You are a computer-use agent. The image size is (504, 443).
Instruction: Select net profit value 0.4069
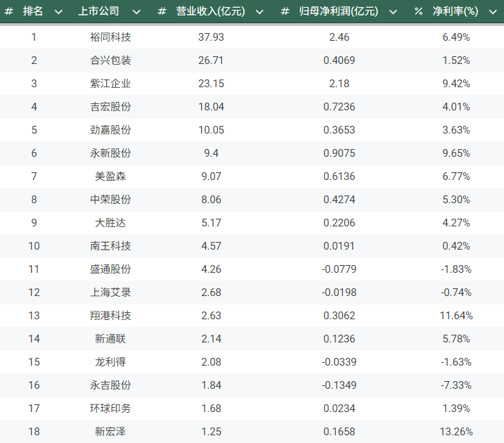click(x=339, y=60)
